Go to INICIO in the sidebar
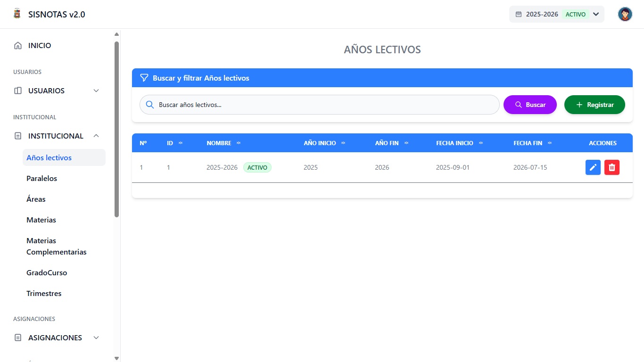Screen dimensions: 644x362 pos(40,46)
